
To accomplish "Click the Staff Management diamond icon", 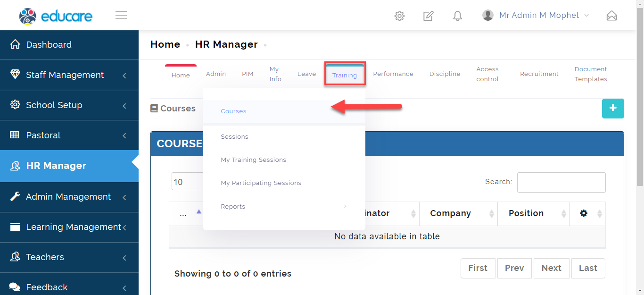I will coord(15,75).
